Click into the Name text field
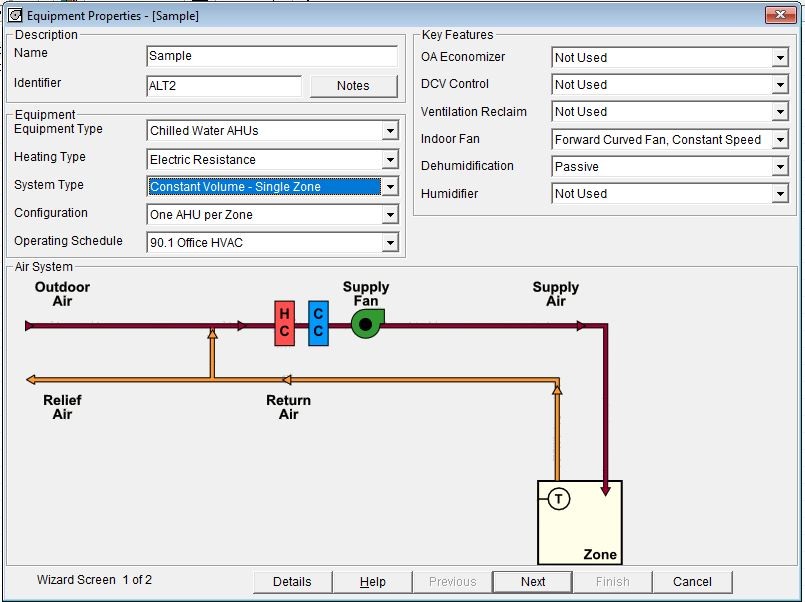The height and width of the screenshot is (602, 805). 270,57
